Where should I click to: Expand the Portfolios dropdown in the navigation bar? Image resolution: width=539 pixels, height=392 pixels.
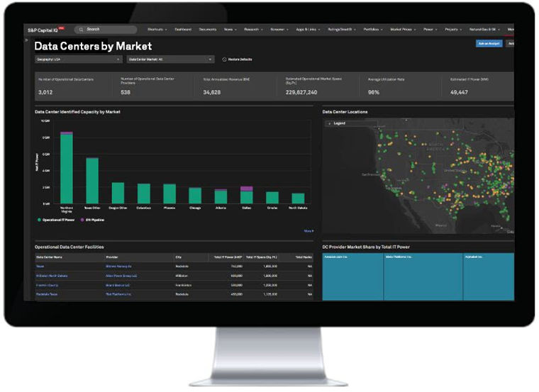tap(373, 30)
